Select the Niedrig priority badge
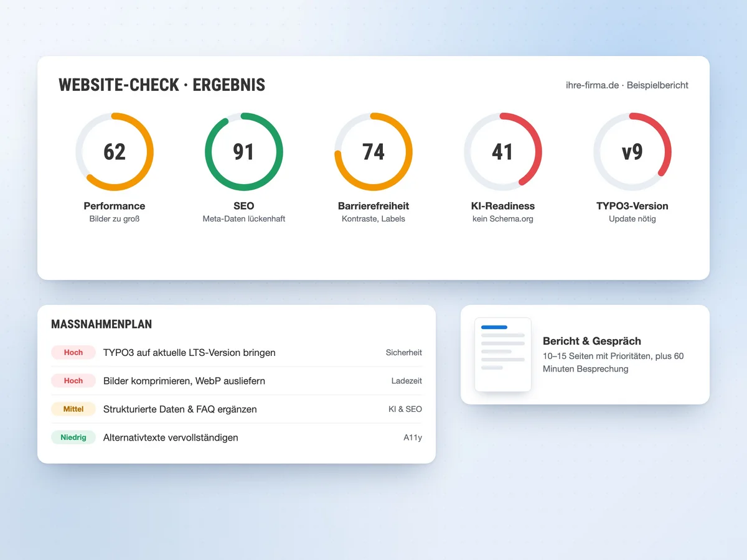747x560 pixels. click(x=73, y=437)
